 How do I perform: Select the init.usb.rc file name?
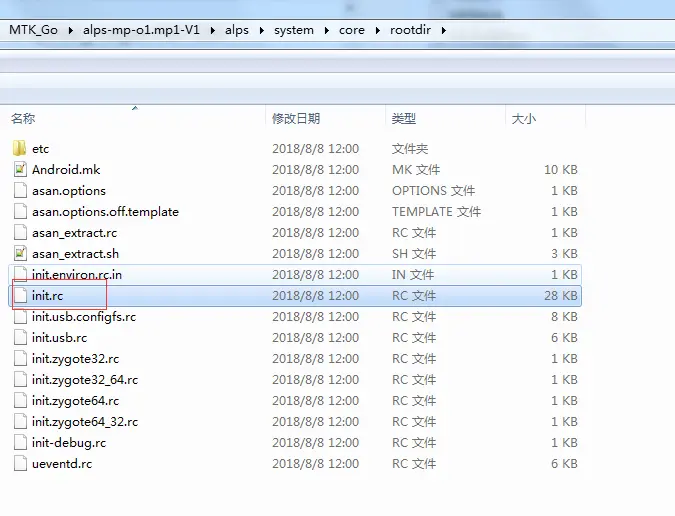point(59,338)
